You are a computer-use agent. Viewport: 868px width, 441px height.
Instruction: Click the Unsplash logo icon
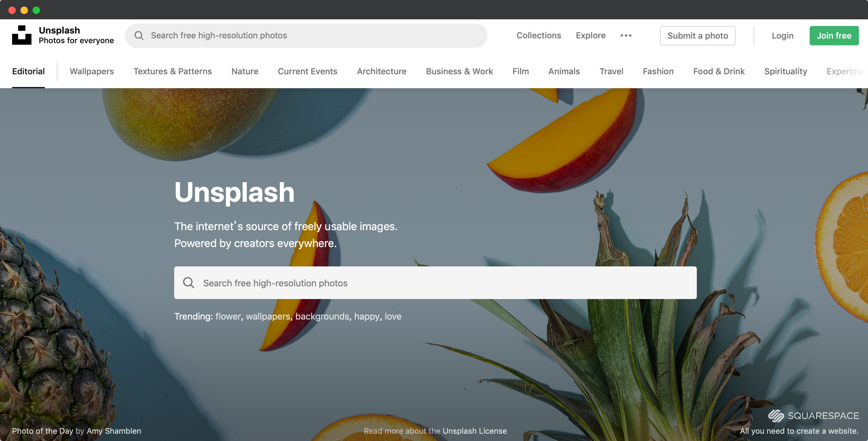tap(21, 35)
